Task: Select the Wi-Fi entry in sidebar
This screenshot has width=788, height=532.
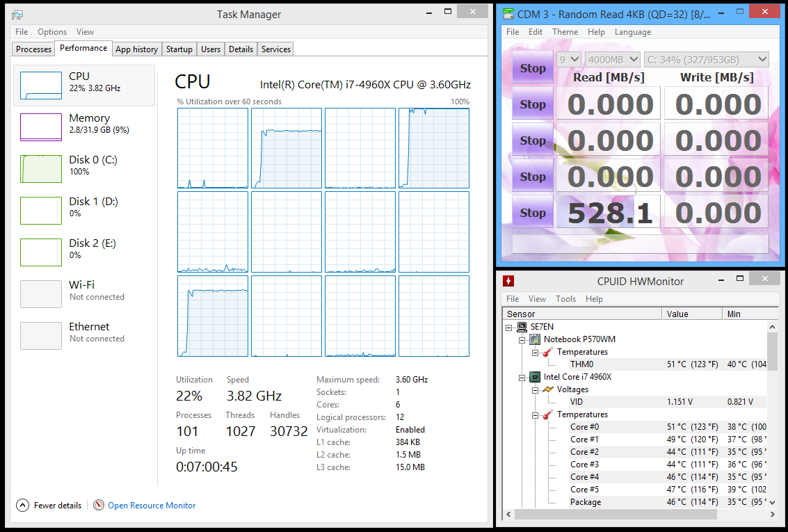Action: tap(84, 294)
